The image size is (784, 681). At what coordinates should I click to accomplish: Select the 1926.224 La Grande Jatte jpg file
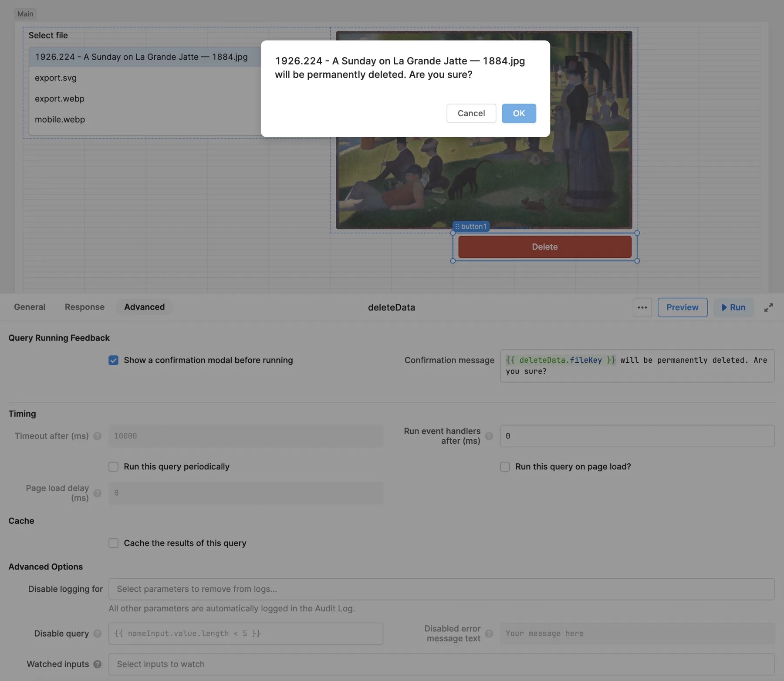pyautogui.click(x=145, y=57)
